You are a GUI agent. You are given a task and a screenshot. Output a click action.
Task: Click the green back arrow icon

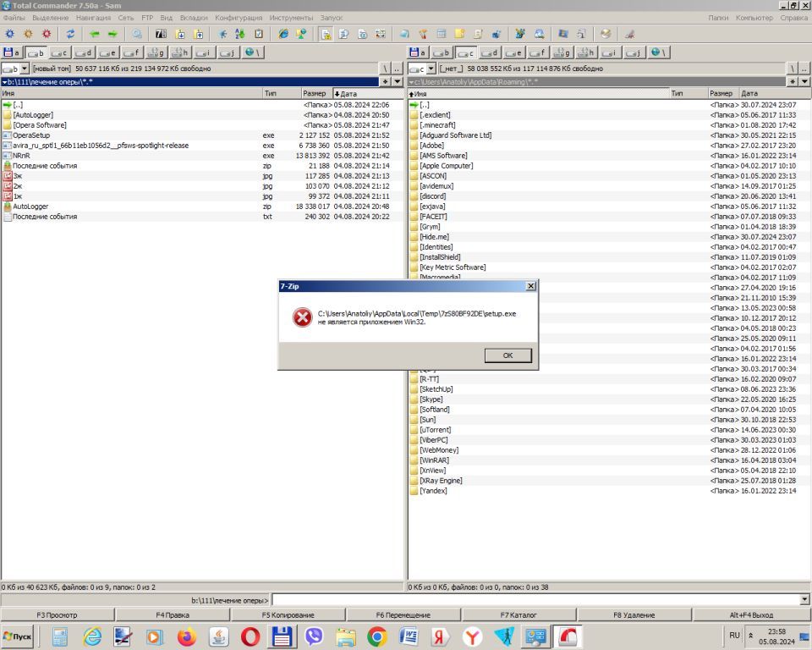[x=94, y=34]
